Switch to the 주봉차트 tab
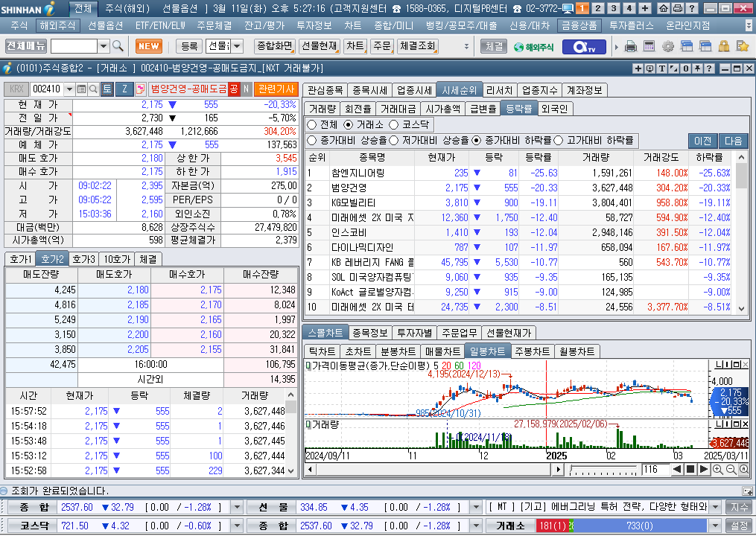This screenshot has height=536, width=756. [x=532, y=351]
